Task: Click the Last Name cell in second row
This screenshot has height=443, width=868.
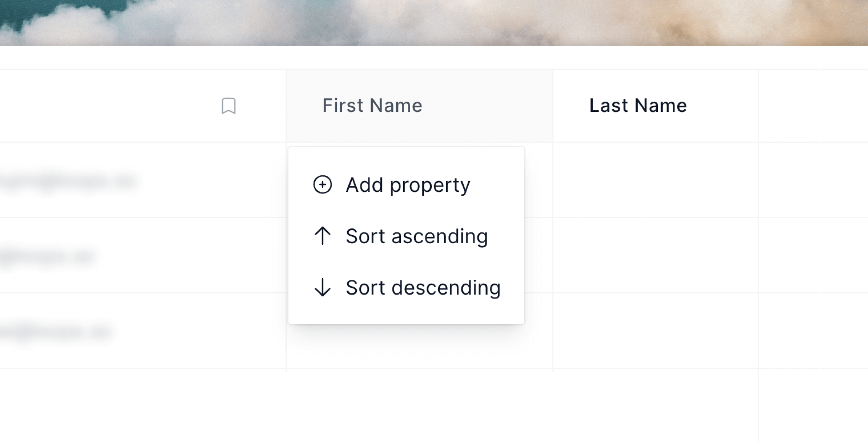Action: [x=656, y=255]
